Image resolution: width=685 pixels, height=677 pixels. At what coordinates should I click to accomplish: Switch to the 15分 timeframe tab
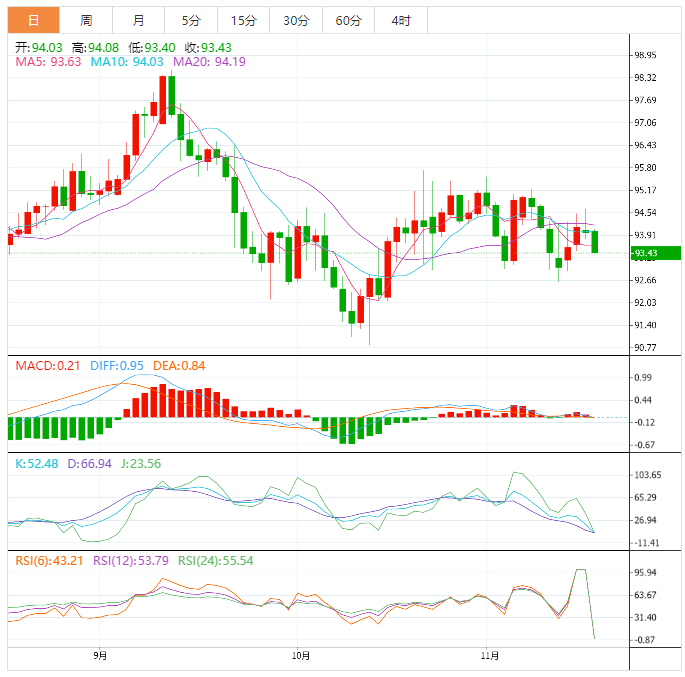243,20
